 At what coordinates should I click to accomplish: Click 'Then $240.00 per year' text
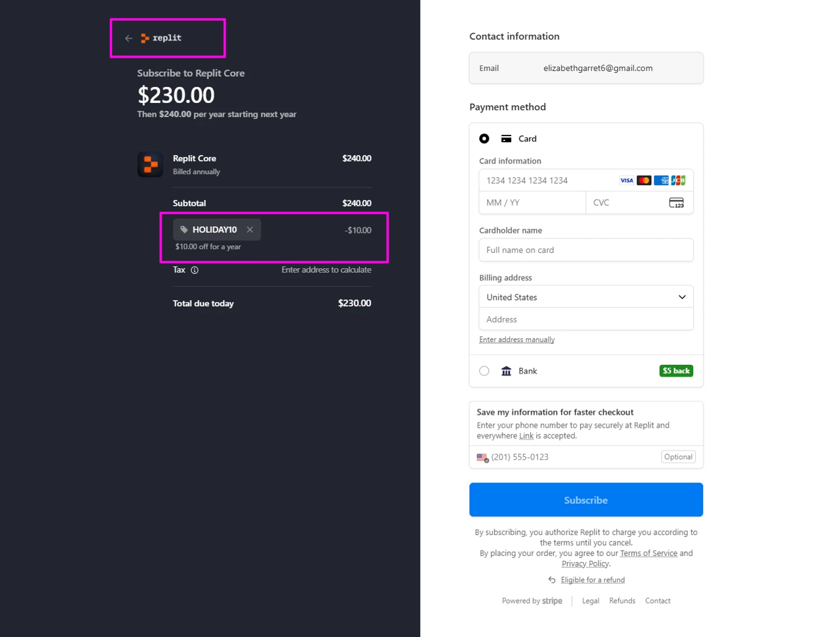217,114
